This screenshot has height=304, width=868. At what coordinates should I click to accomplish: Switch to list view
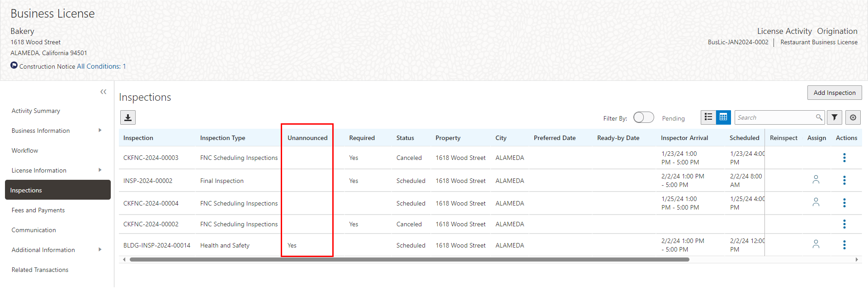pyautogui.click(x=708, y=117)
